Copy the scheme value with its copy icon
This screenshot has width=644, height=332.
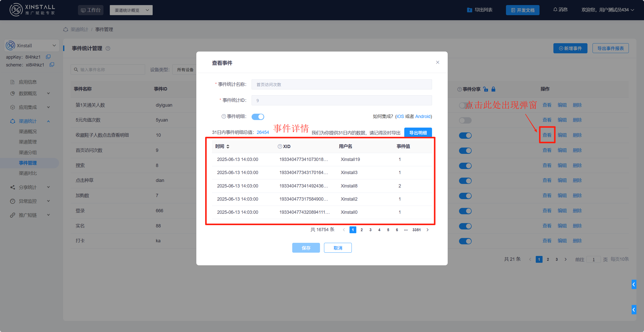click(51, 65)
